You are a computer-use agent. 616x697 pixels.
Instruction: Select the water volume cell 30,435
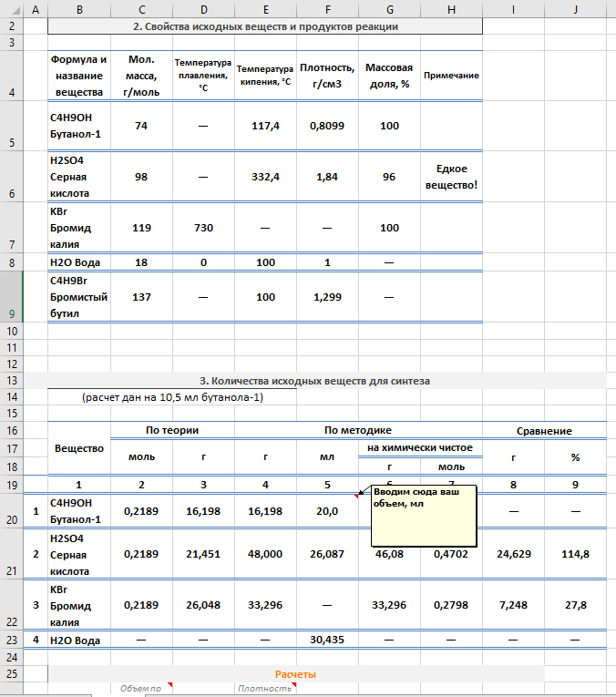(x=327, y=640)
